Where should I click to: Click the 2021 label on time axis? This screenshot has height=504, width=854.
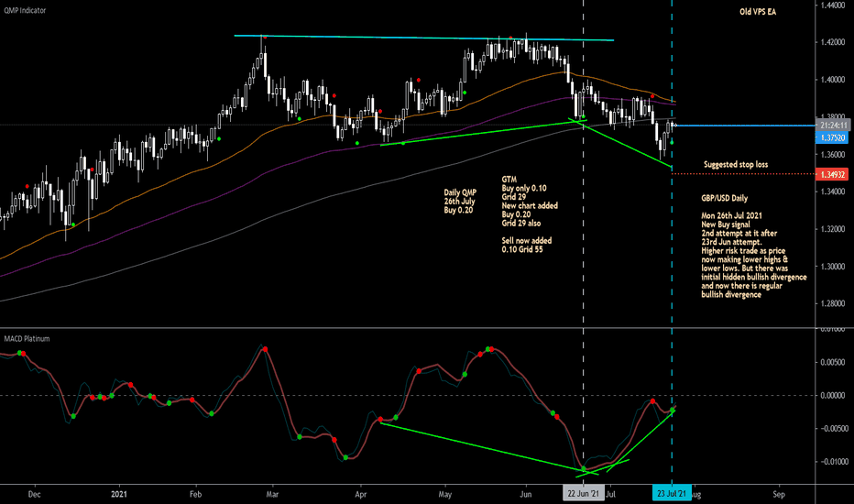pyautogui.click(x=119, y=494)
